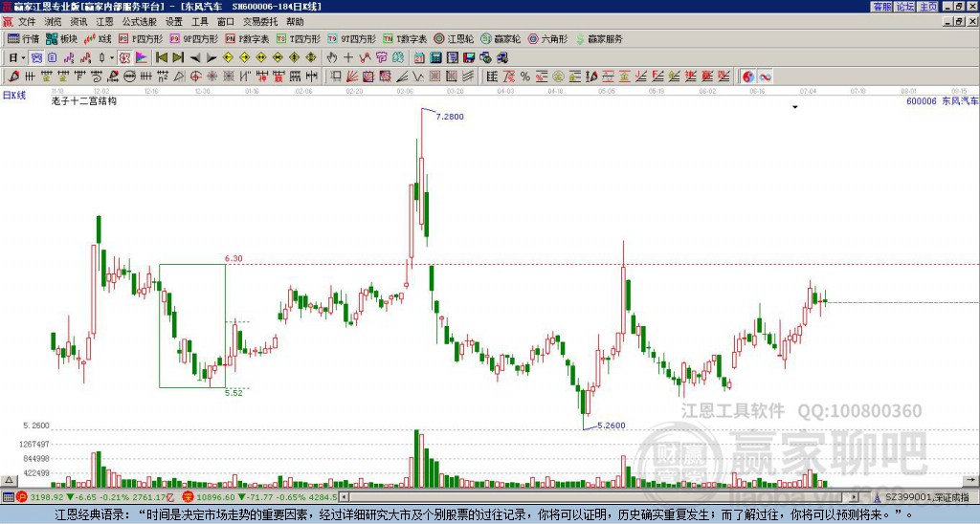Click the Shanghai index 3198.92 status entry
The width and height of the screenshot is (980, 524).
(94, 497)
